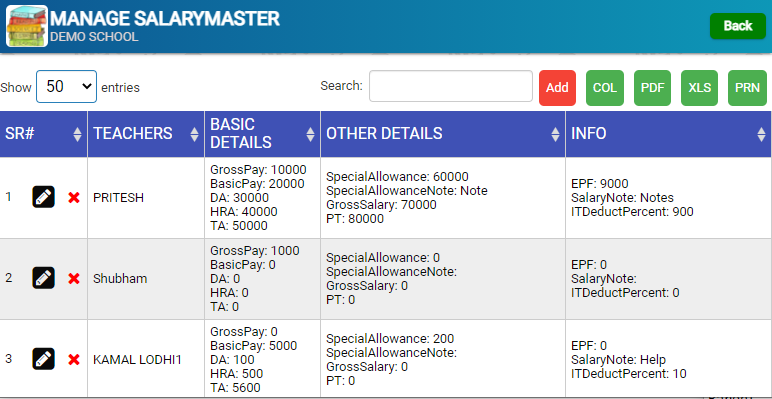Select the PRITESH teacher name cell
The width and height of the screenshot is (772, 399).
[146, 198]
